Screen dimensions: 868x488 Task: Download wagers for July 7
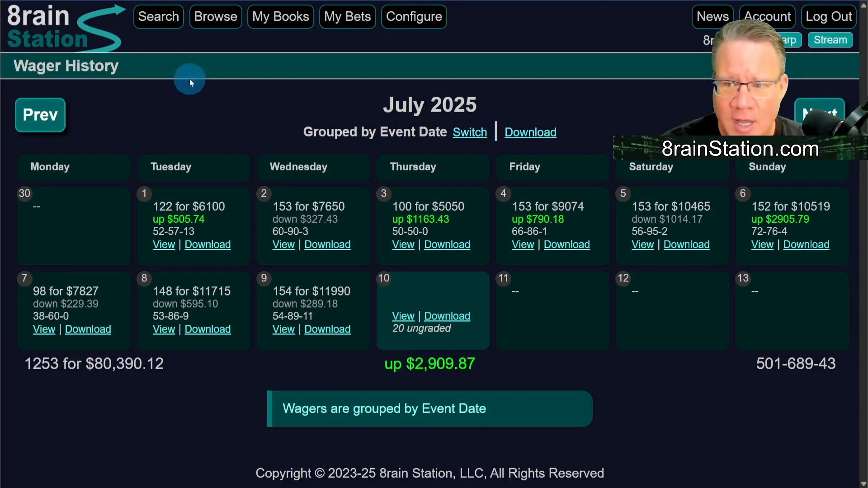(x=88, y=329)
